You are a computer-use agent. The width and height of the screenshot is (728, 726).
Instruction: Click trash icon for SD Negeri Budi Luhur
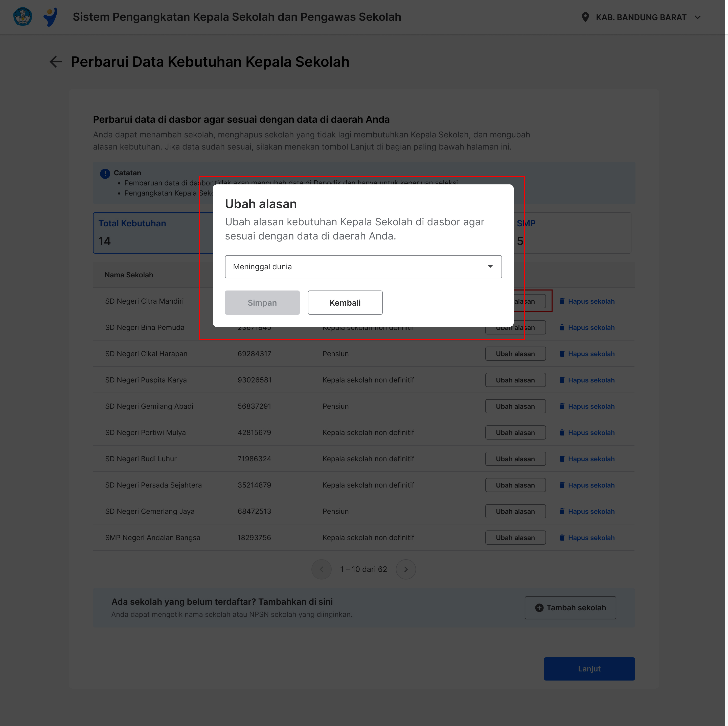coord(562,459)
